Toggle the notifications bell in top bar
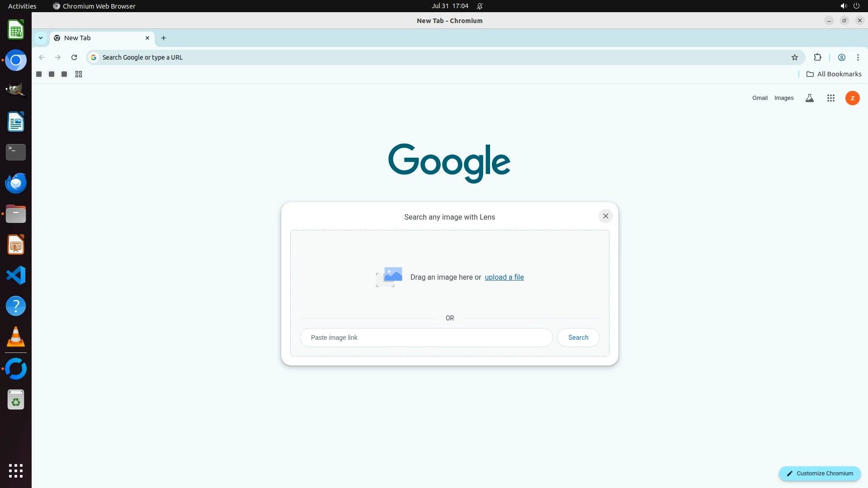This screenshot has width=868, height=488. coord(480,6)
